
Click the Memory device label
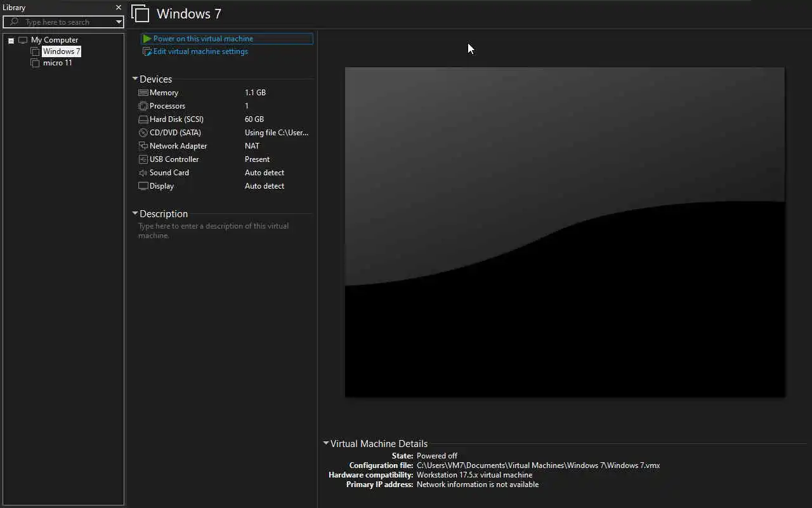point(164,93)
